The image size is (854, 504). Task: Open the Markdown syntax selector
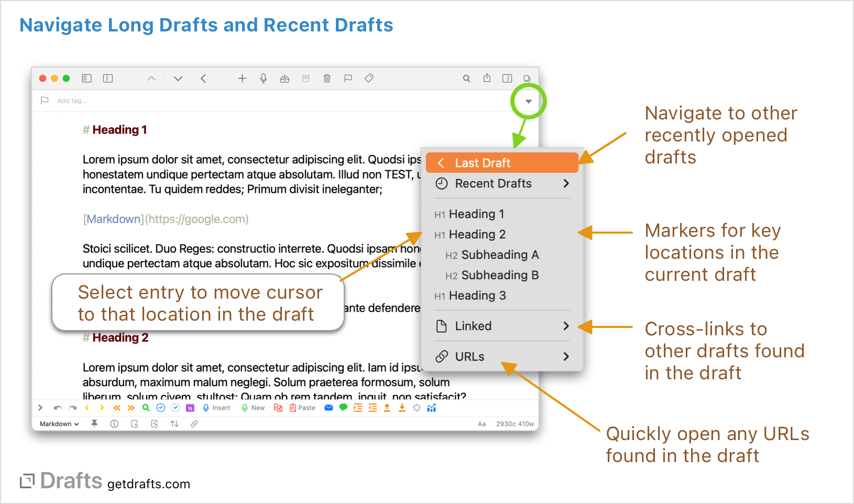click(x=58, y=424)
